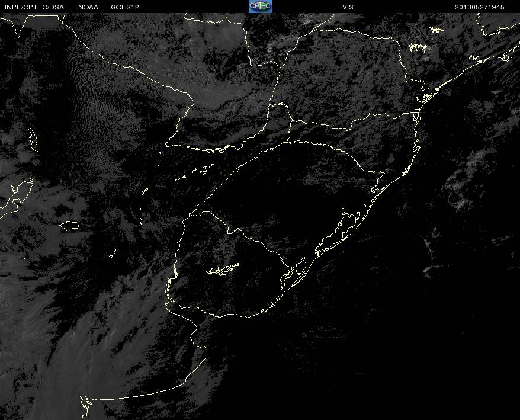Click the elongated narrow lake outline at left
This screenshot has height=420, width=520.
click(x=33, y=138)
